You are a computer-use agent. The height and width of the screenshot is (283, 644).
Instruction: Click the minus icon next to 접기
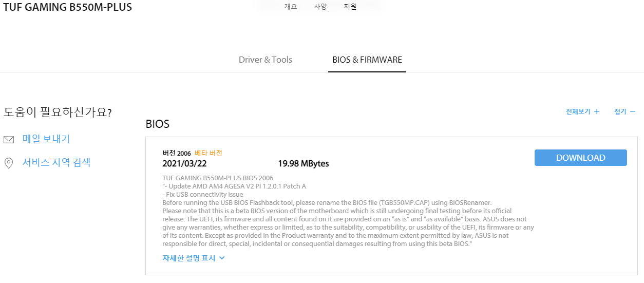point(633,111)
